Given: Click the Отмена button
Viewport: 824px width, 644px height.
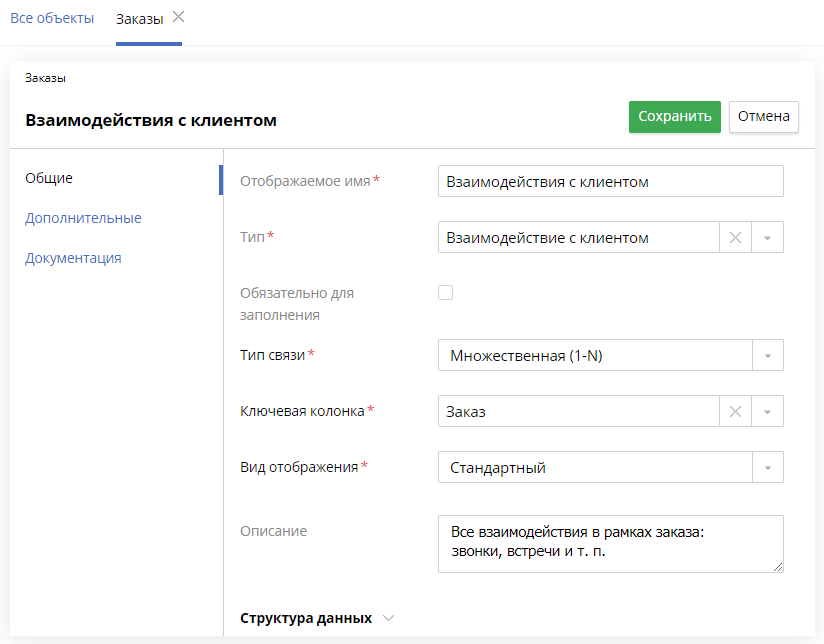Looking at the screenshot, I should click(x=763, y=117).
